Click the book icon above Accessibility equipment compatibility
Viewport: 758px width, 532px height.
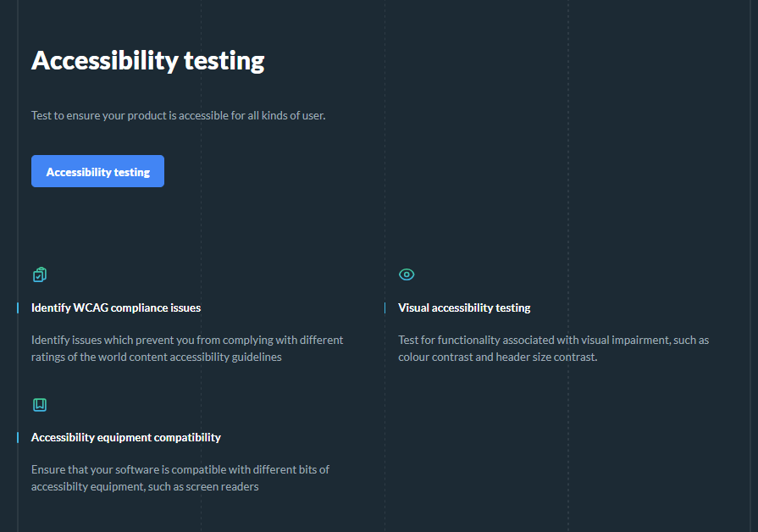click(39, 405)
